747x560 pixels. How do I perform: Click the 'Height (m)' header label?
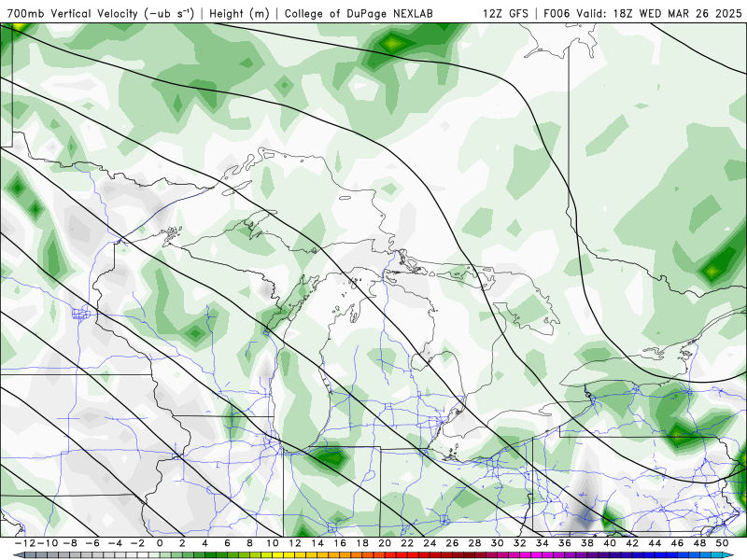[x=240, y=14]
